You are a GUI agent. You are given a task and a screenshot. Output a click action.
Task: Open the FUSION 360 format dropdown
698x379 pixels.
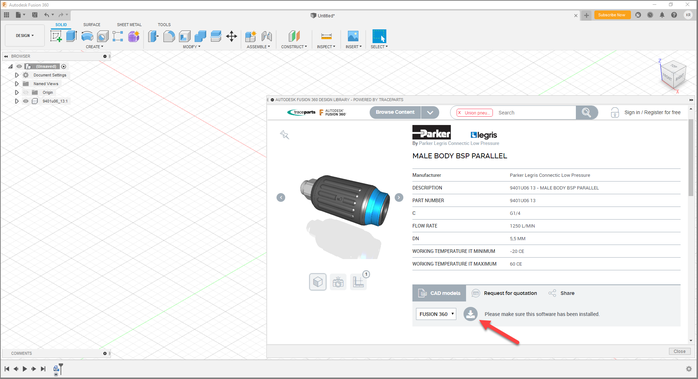point(436,314)
